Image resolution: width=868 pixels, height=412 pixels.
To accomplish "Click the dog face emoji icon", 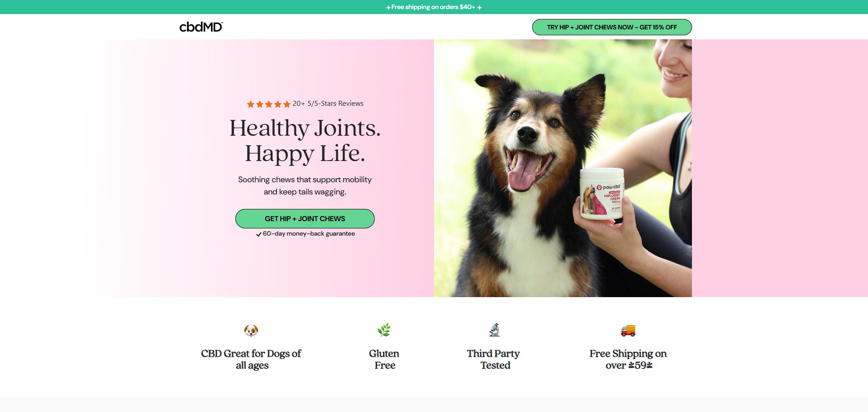I will tap(251, 331).
